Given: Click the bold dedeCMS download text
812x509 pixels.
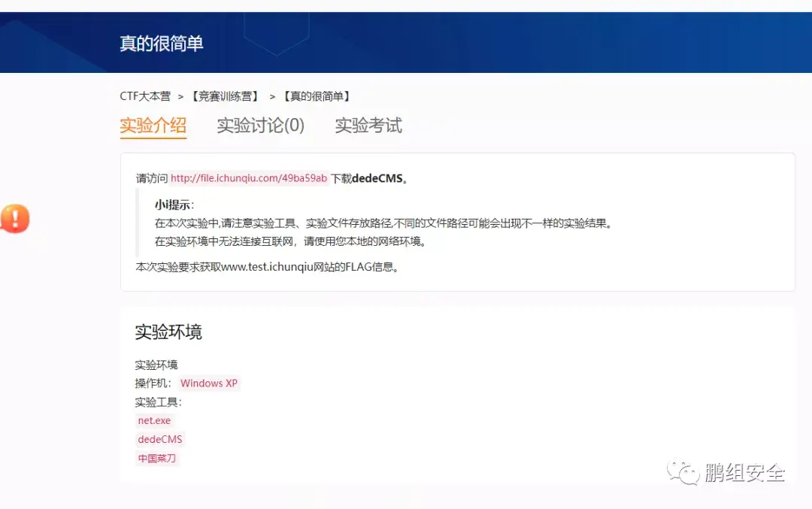Looking at the screenshot, I should tap(377, 178).
